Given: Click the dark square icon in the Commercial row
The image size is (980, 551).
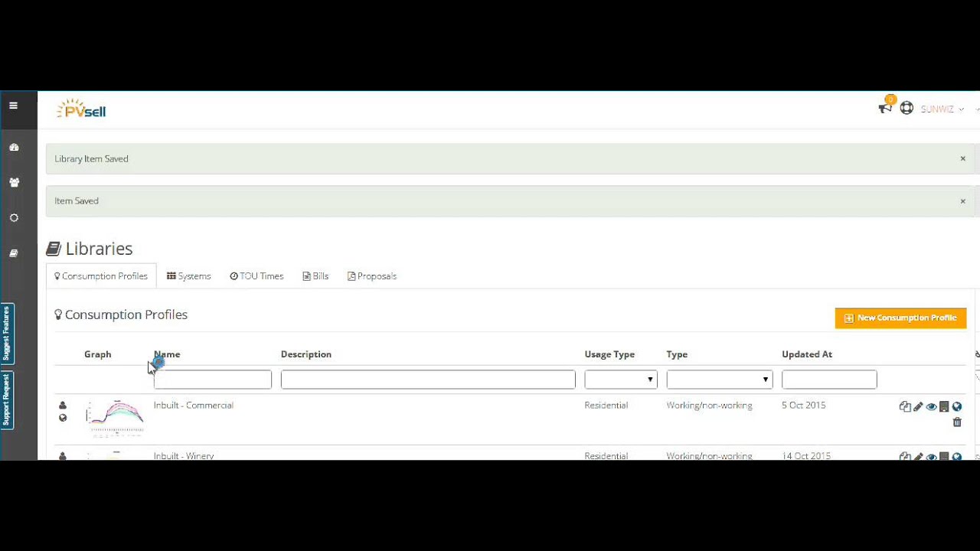Looking at the screenshot, I should click(944, 407).
